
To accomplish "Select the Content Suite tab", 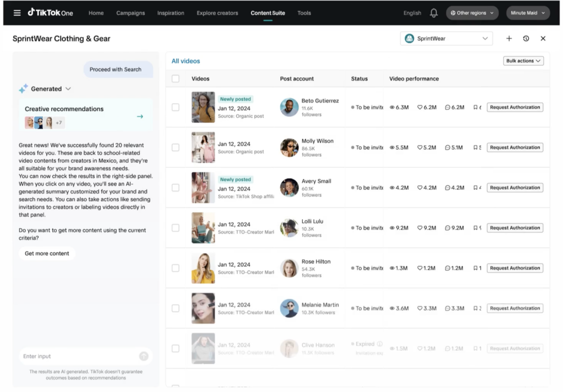I will pos(268,13).
